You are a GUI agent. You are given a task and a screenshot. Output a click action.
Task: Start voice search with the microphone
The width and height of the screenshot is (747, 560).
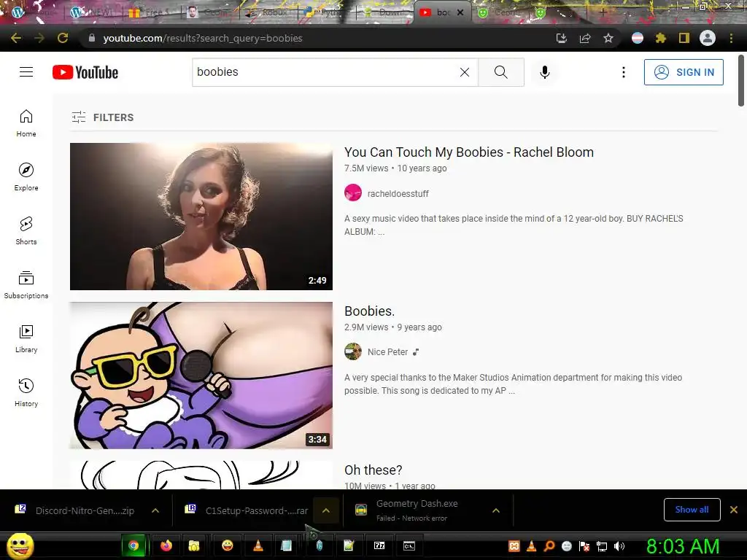[x=544, y=72]
